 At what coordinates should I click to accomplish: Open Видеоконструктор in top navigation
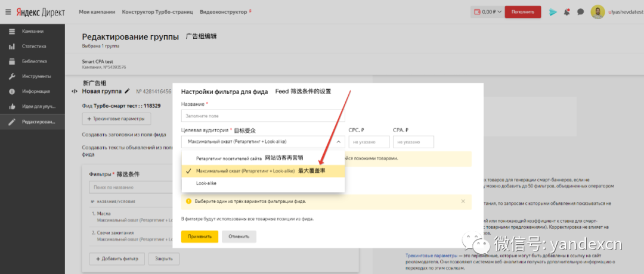224,12
